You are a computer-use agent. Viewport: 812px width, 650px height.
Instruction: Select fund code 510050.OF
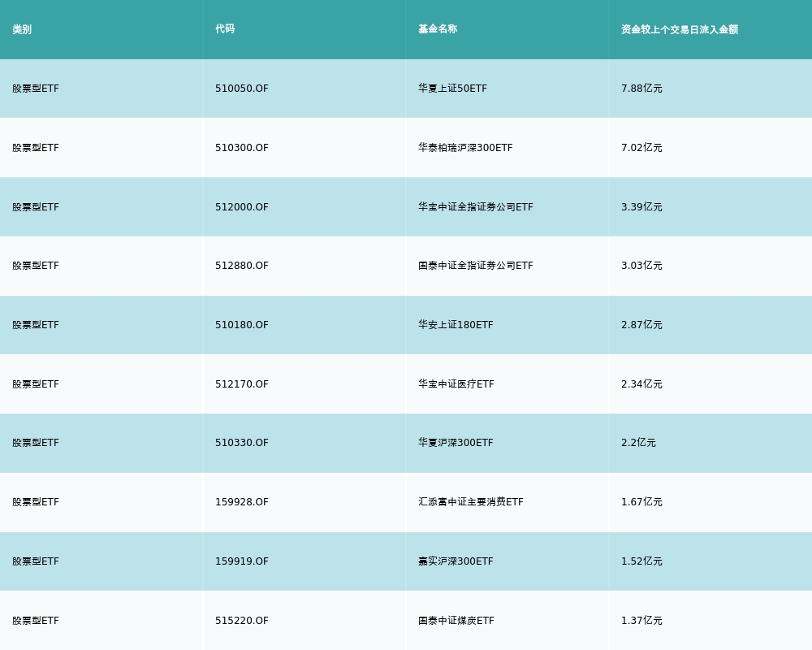pos(242,89)
